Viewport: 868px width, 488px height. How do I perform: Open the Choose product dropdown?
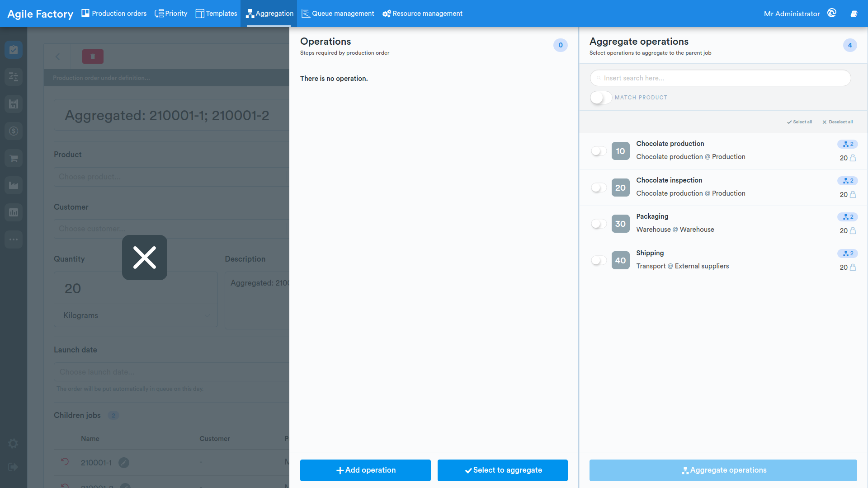171,177
